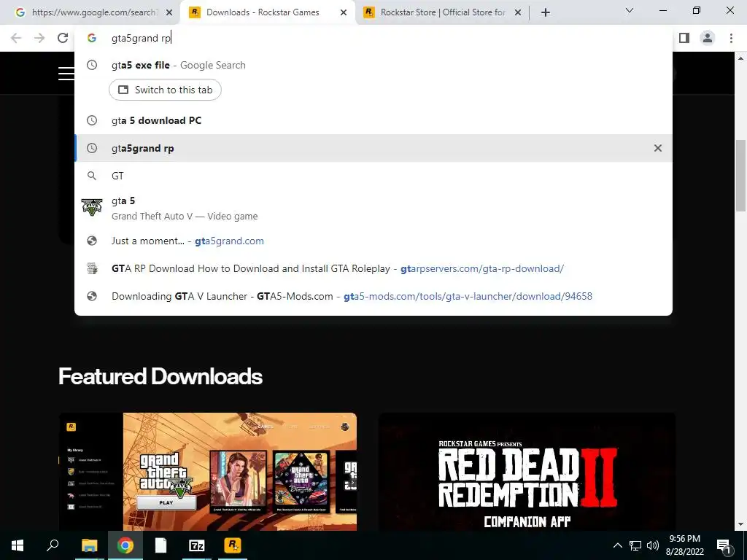Click the magnifier icon beside 'GT'
747x560 pixels.
92,176
